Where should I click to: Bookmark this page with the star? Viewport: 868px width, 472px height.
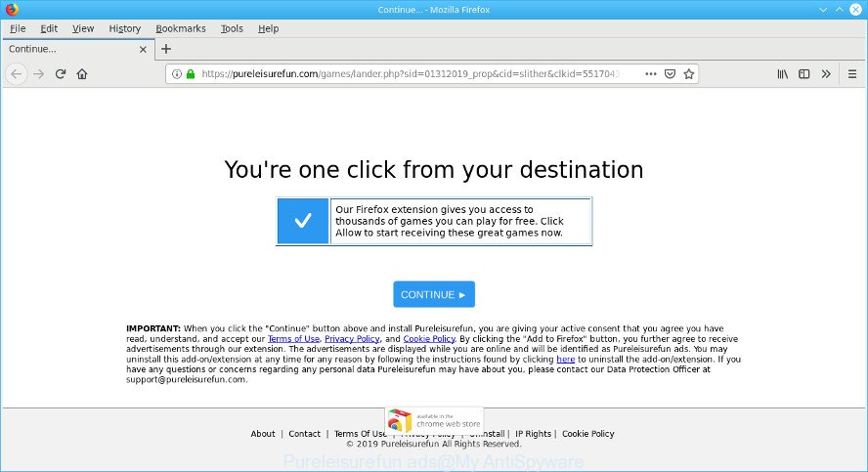coord(689,74)
